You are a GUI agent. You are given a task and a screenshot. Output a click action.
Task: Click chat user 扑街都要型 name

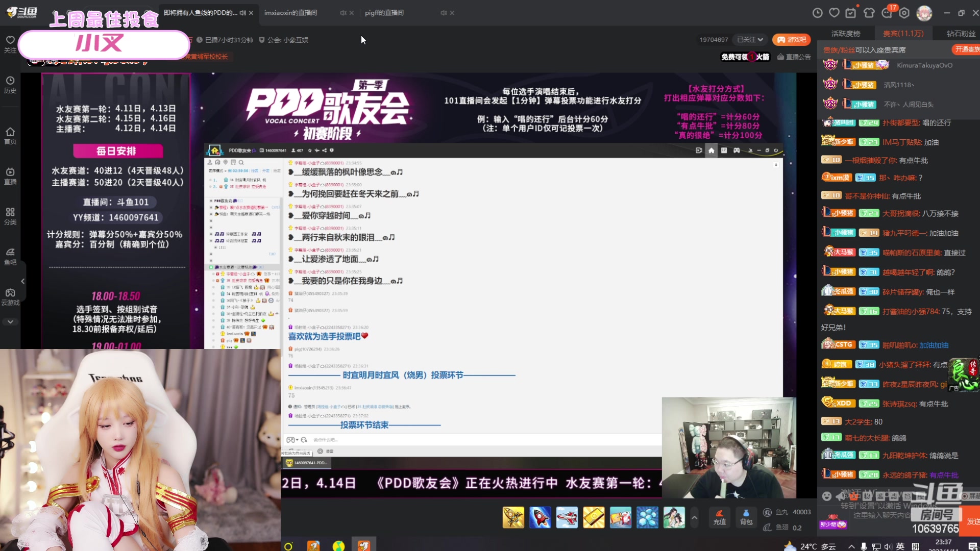[x=901, y=123]
